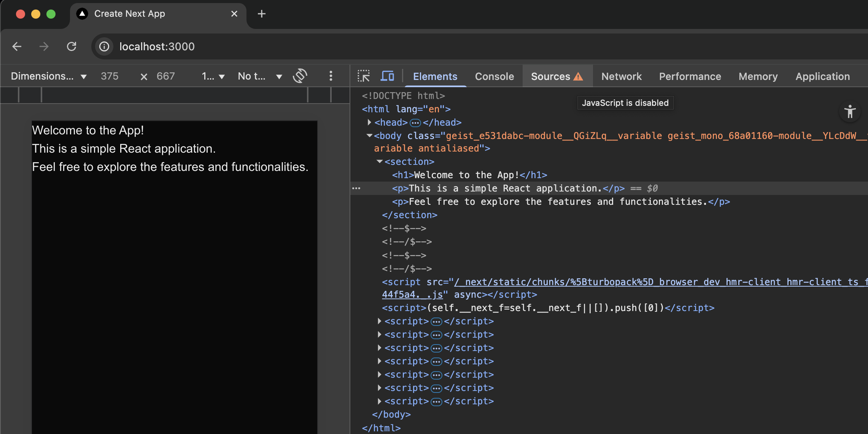Open the ellipsis actions for selected node

click(356, 188)
